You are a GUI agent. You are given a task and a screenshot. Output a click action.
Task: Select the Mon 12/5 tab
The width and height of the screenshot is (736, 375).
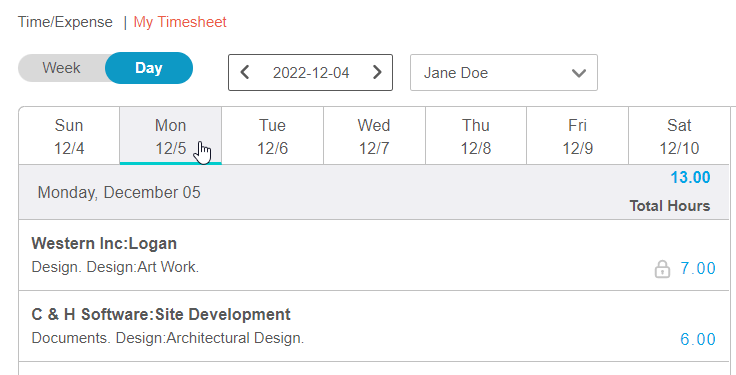pyautogui.click(x=170, y=136)
